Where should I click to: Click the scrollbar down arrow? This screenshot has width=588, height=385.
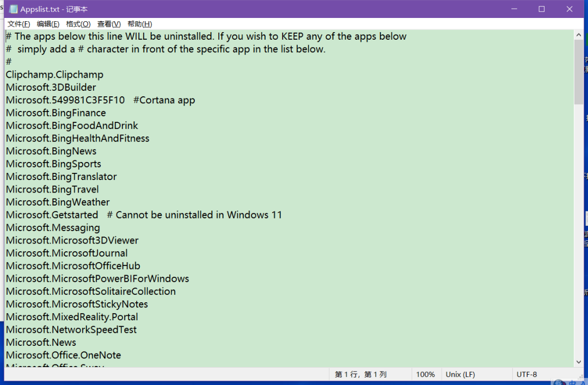coord(579,362)
